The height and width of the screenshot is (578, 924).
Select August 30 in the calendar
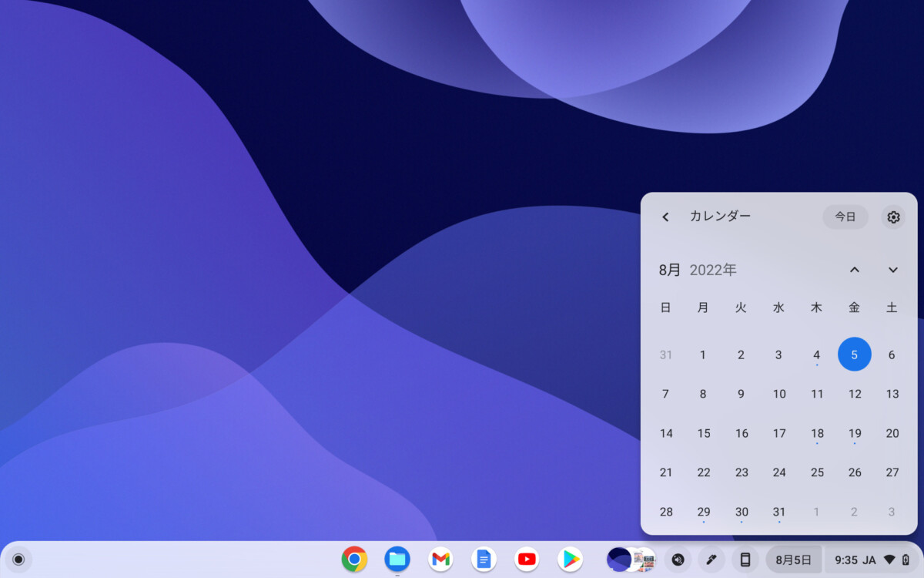point(742,512)
